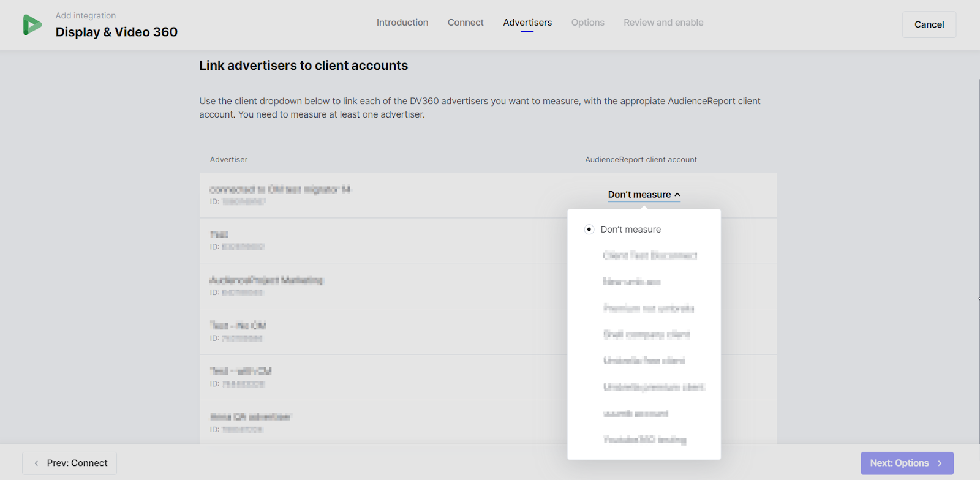Click the Add integration label

86,16
